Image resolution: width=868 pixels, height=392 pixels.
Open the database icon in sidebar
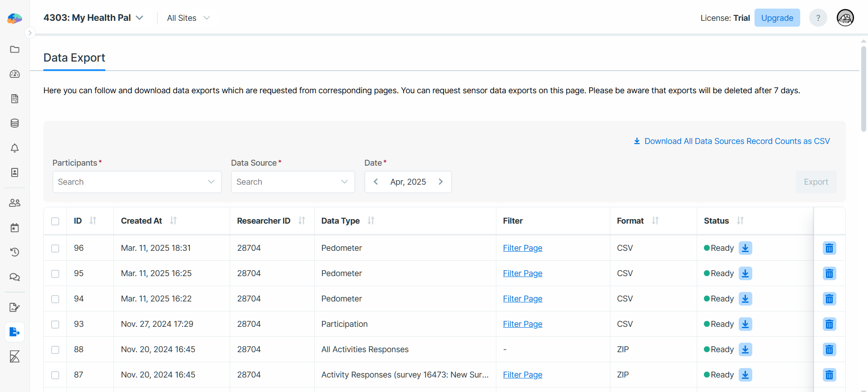[14, 123]
